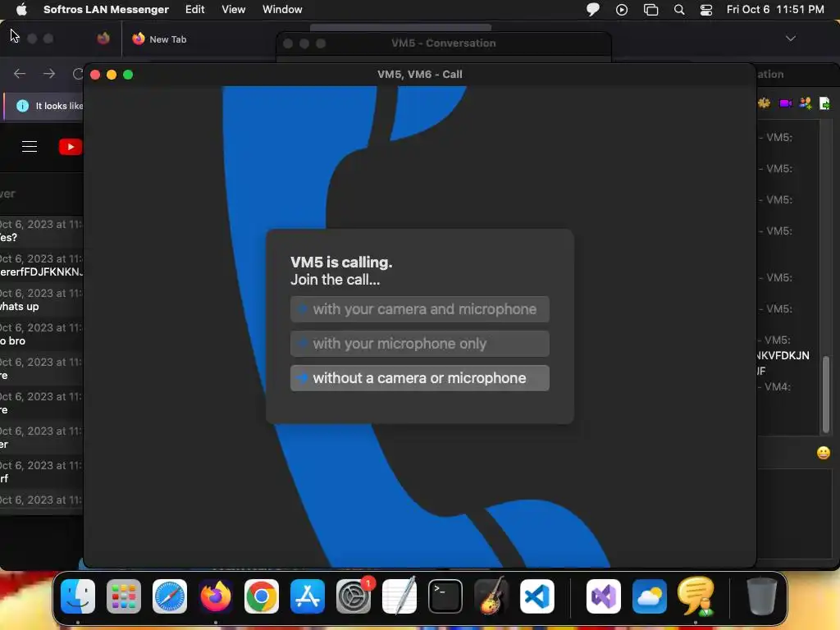This screenshot has width=840, height=630.
Task: Open the YouTube hamburger menu
Action: pos(30,146)
